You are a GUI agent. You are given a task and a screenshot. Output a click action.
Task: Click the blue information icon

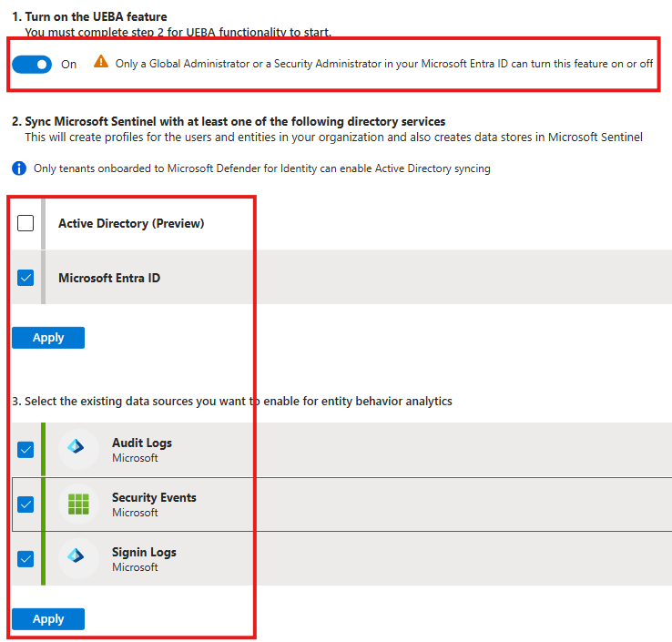tap(19, 168)
